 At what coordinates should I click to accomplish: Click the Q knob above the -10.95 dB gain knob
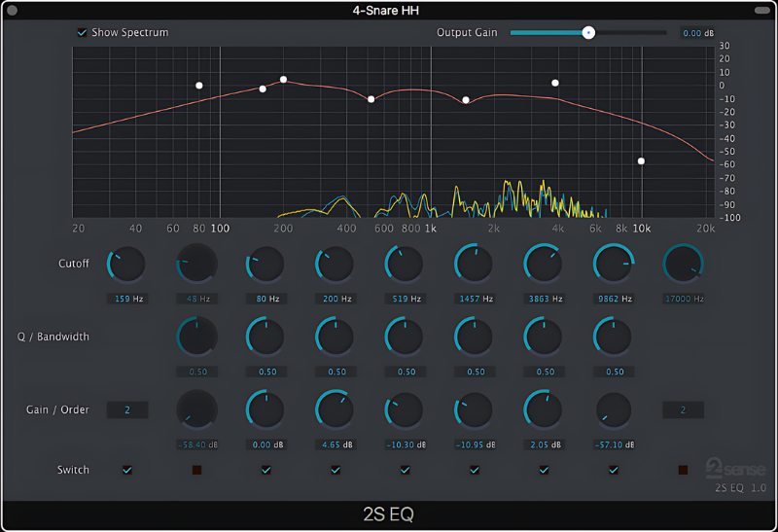pos(475,337)
